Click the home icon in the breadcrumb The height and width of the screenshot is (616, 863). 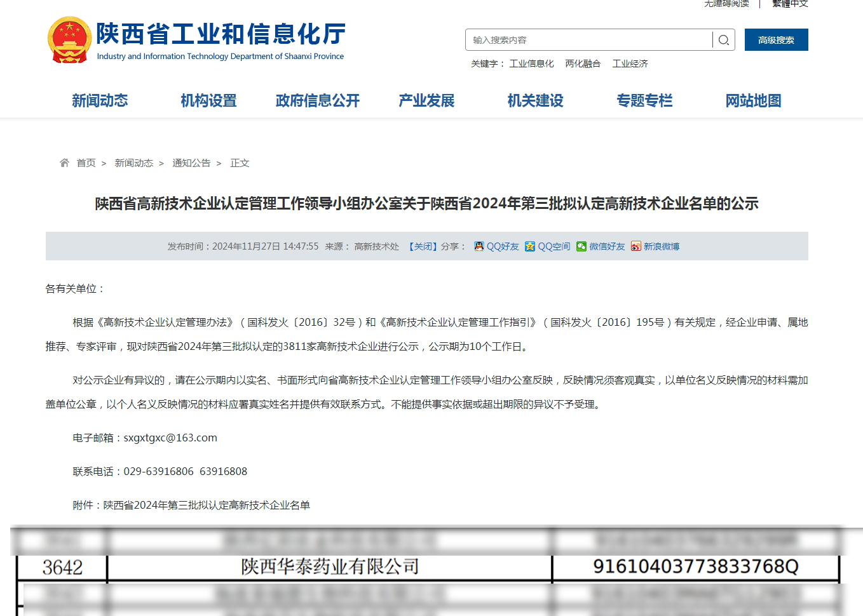point(64,163)
